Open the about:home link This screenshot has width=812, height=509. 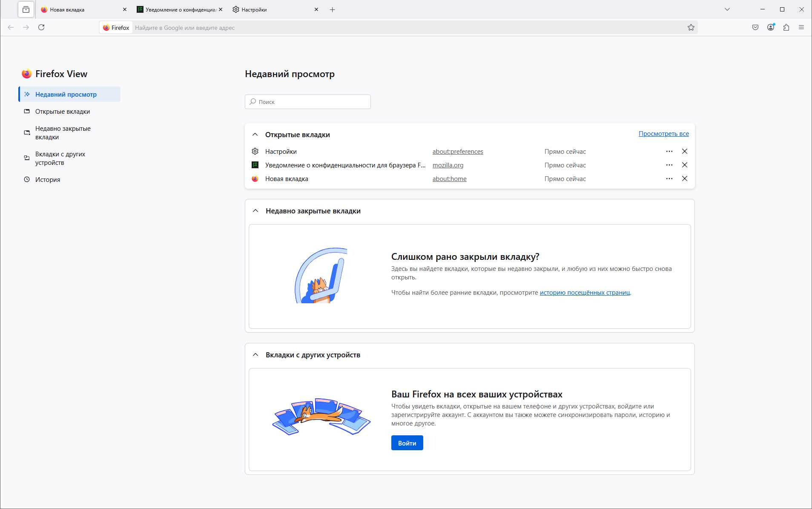click(449, 178)
